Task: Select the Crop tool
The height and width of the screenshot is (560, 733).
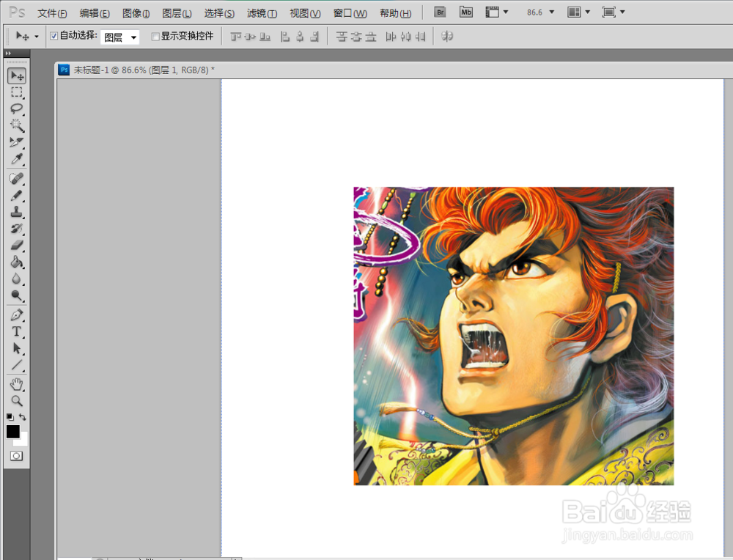Action: point(17,142)
